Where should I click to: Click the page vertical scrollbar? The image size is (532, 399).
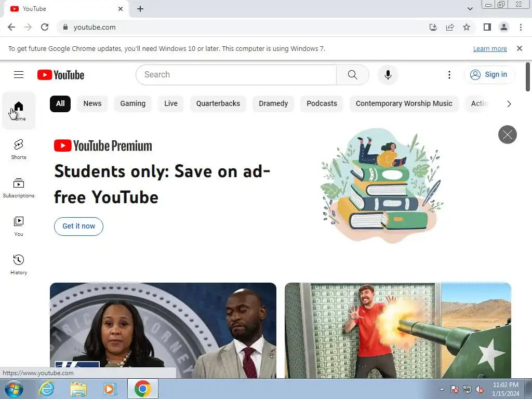click(x=528, y=77)
